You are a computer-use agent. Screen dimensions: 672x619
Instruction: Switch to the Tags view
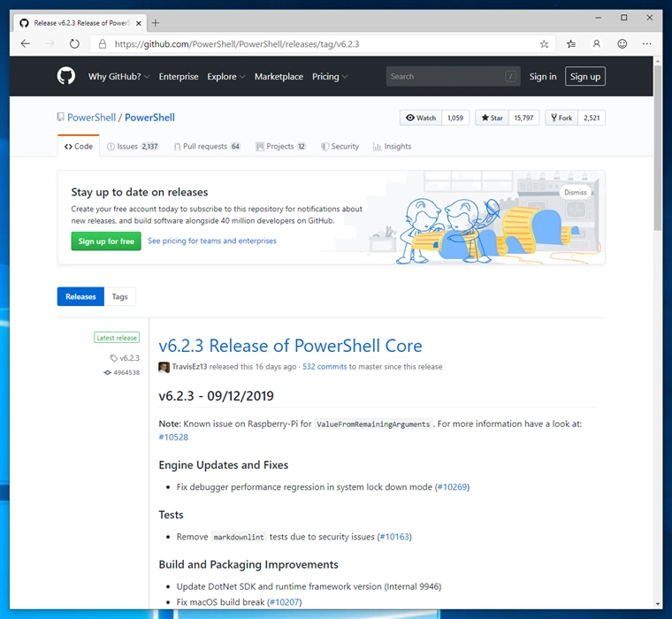click(119, 296)
